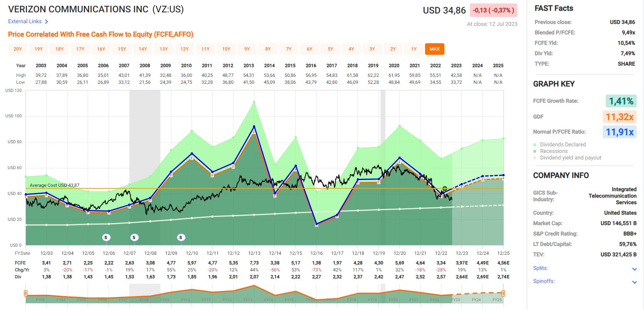This screenshot has height=310, width=644.
Task: Select the 8Y time range tab
Action: coord(268,49)
